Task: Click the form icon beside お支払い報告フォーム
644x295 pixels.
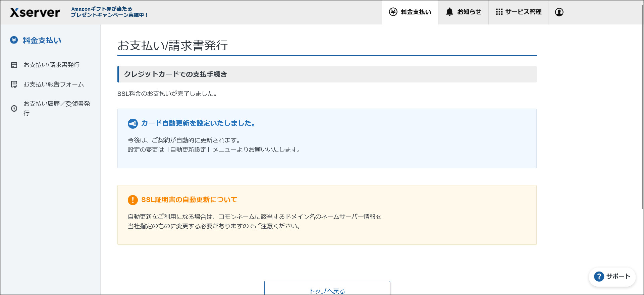Action: click(14, 84)
